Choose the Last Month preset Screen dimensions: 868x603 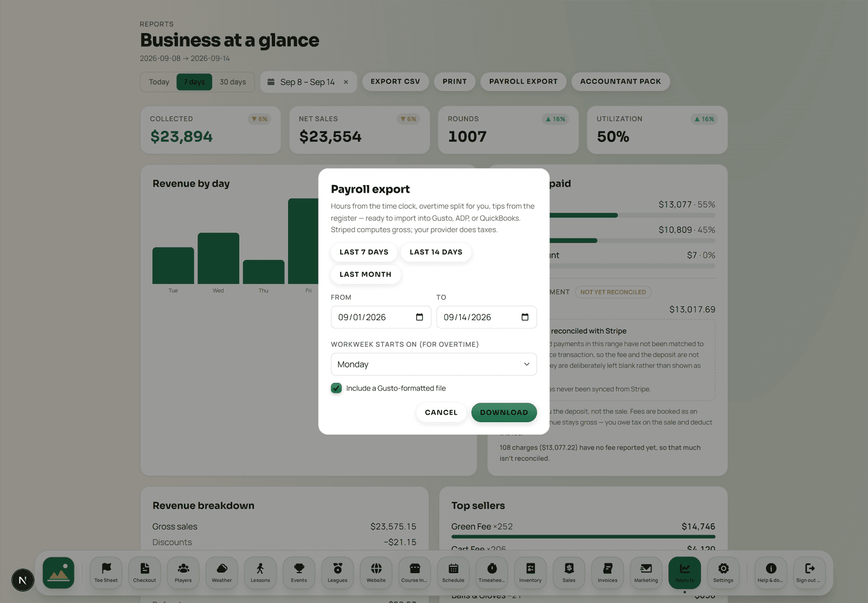[366, 274]
